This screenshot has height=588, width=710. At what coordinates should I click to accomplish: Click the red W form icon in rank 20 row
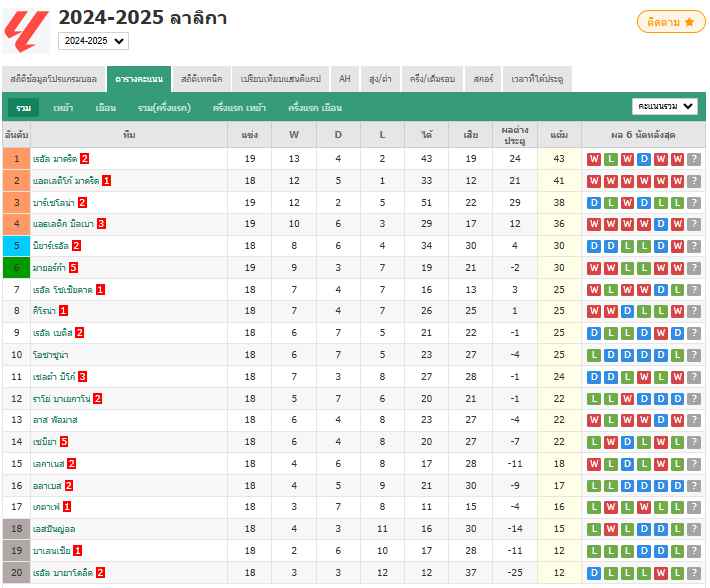[660, 573]
